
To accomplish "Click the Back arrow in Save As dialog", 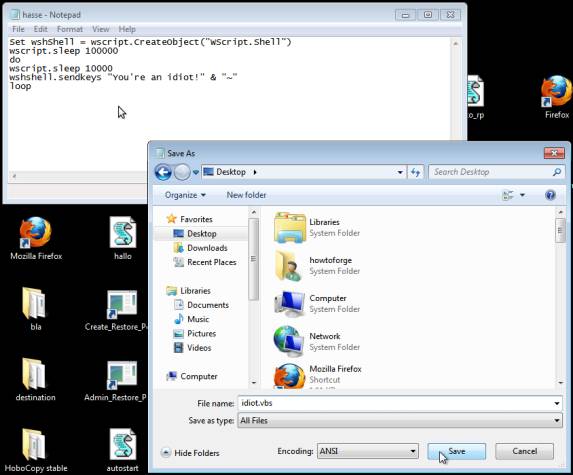I will point(163,172).
